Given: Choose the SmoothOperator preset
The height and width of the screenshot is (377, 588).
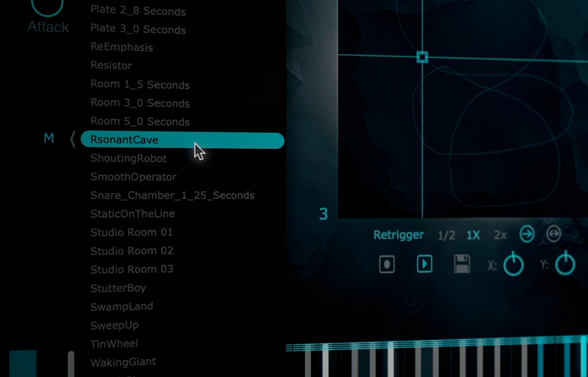Looking at the screenshot, I should coord(133,177).
